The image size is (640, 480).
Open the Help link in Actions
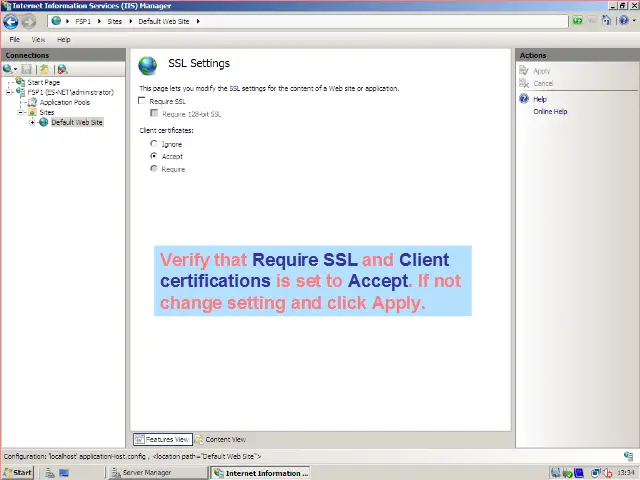pos(540,99)
